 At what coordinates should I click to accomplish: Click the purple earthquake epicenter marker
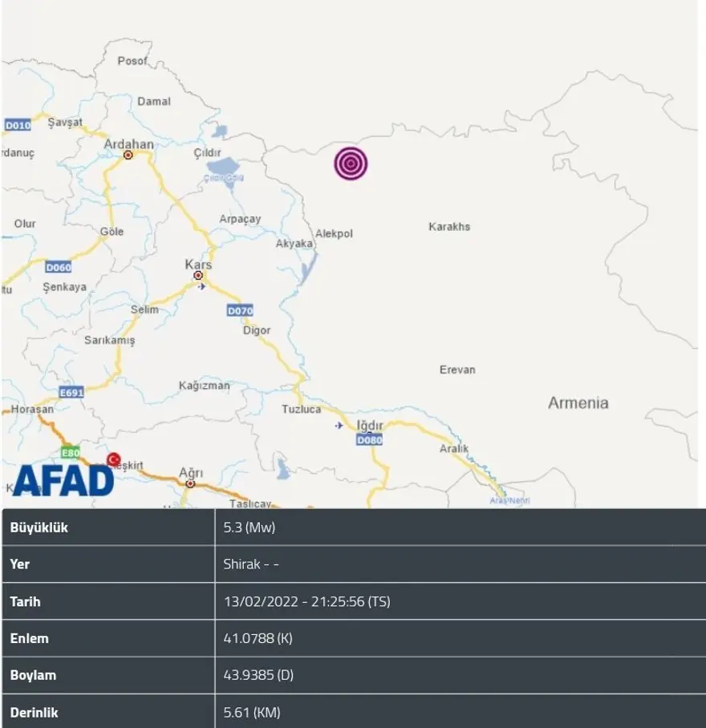[x=351, y=164]
